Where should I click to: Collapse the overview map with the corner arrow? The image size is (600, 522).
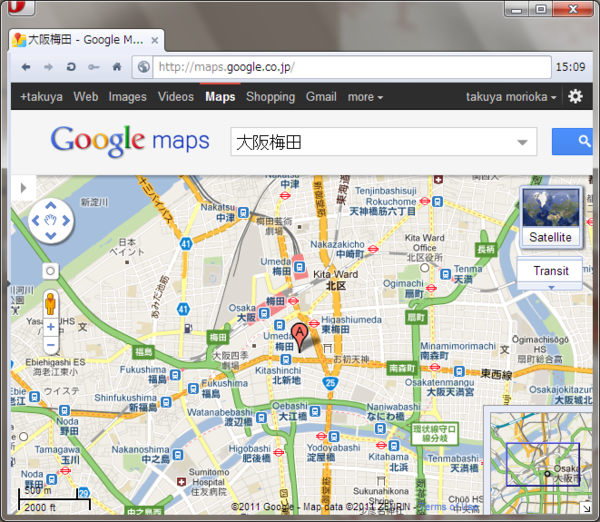586,508
